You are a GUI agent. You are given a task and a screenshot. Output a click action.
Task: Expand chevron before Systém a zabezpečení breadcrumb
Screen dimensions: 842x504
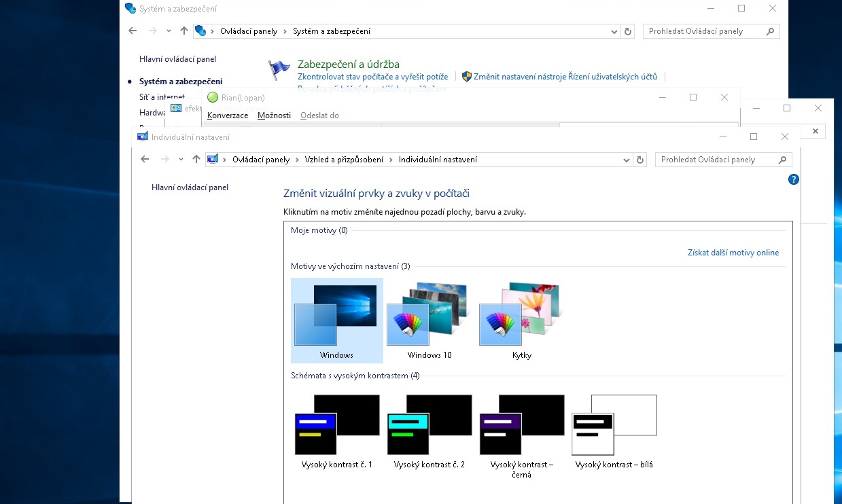tap(284, 31)
